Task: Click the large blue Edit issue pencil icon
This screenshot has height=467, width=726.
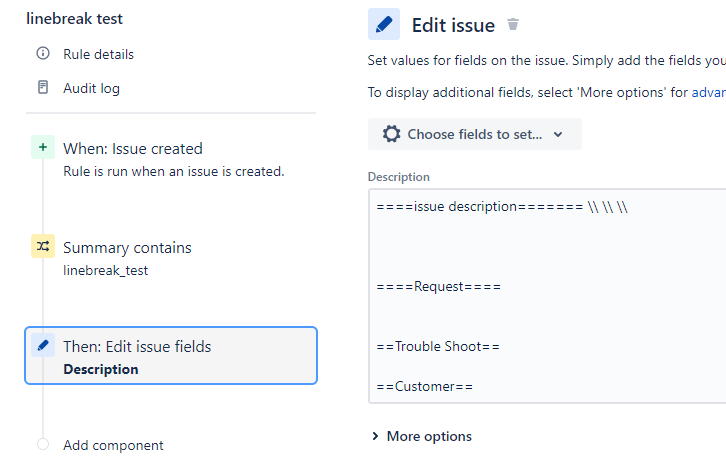Action: [x=384, y=24]
